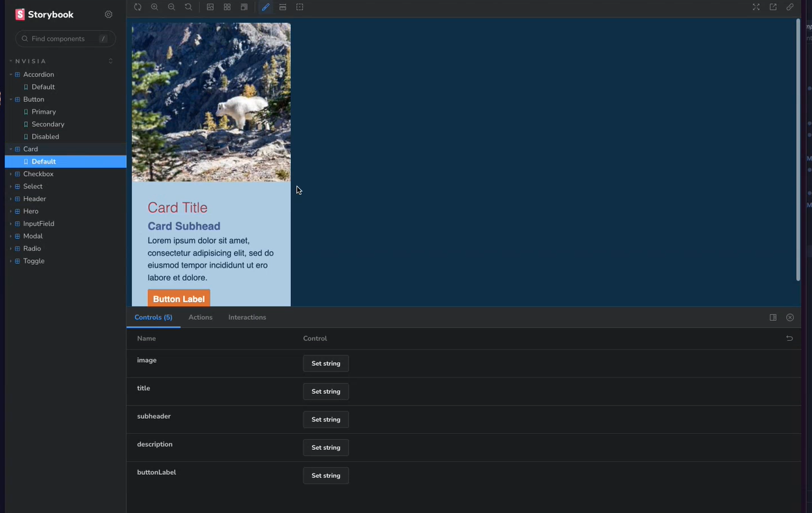Collapse the Card component
The image size is (812, 513).
[30, 149]
